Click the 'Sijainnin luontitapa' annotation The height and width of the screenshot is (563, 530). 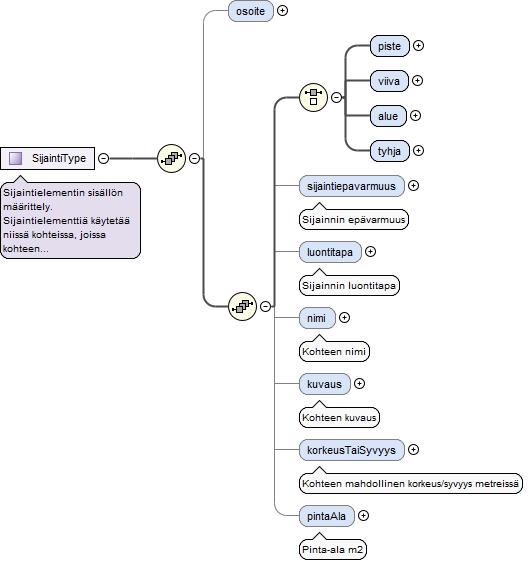[349, 285]
